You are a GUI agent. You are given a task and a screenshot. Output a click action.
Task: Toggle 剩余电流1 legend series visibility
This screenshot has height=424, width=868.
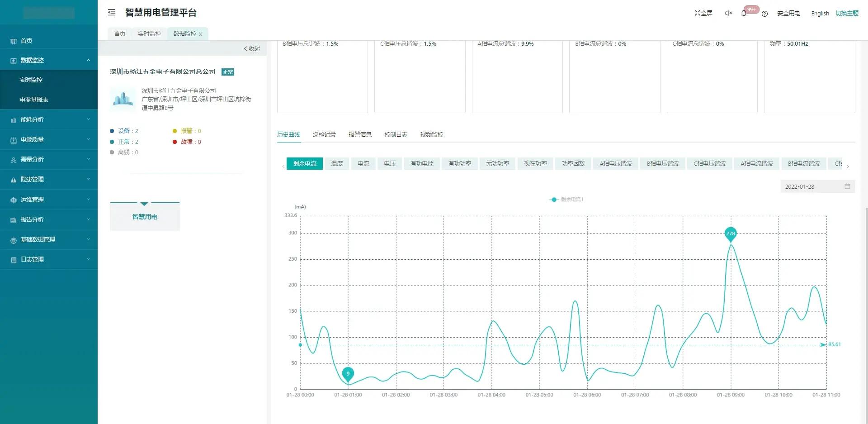pyautogui.click(x=566, y=200)
